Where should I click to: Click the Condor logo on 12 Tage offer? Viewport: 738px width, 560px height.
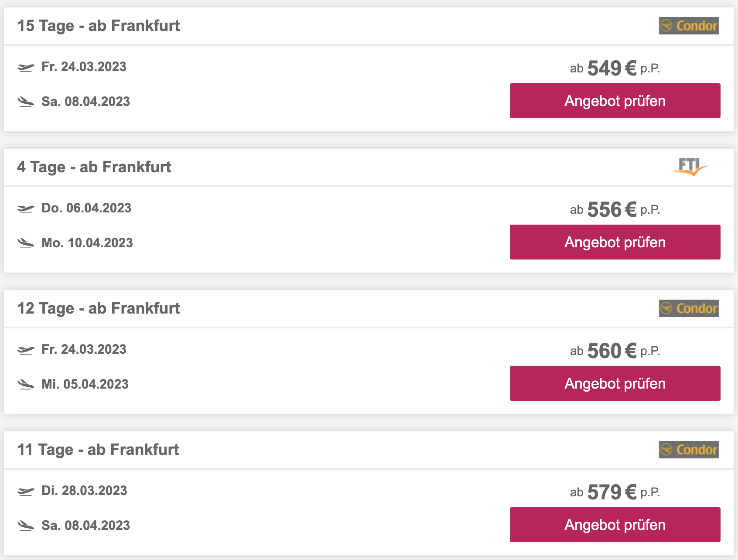pos(689,308)
